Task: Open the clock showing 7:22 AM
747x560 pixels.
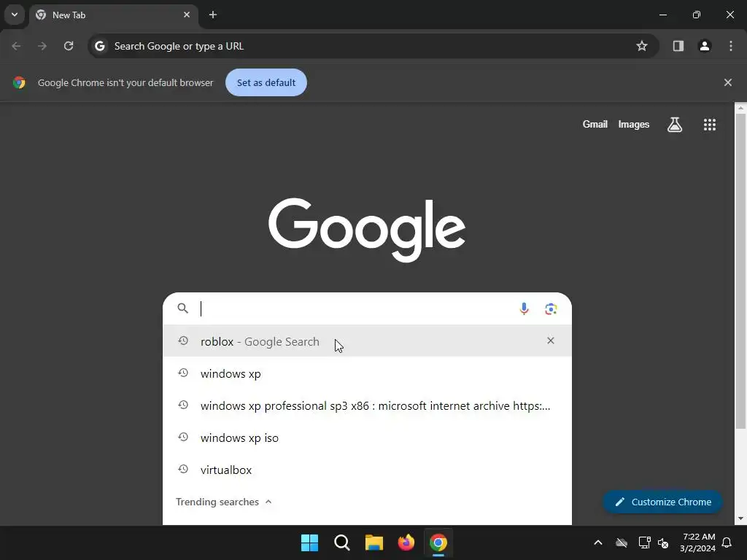Action: pyautogui.click(x=698, y=542)
